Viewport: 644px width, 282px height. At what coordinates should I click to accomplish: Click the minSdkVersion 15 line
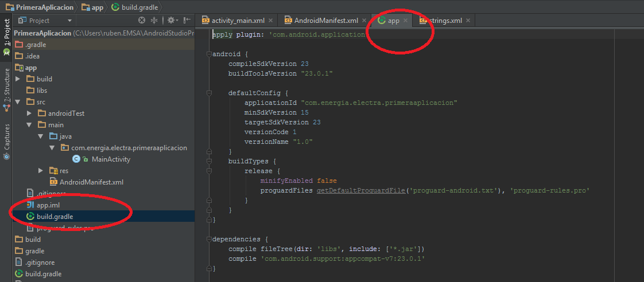coord(277,112)
